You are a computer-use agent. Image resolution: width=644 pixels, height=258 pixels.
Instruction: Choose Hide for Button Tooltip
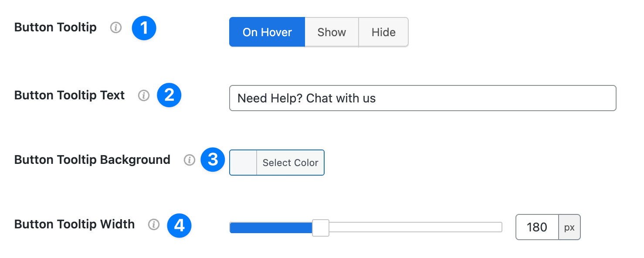point(383,32)
